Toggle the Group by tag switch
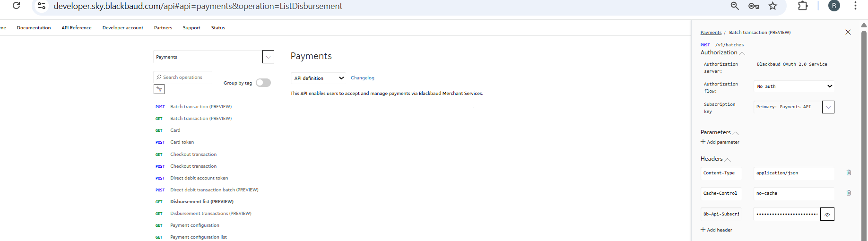 (x=263, y=83)
